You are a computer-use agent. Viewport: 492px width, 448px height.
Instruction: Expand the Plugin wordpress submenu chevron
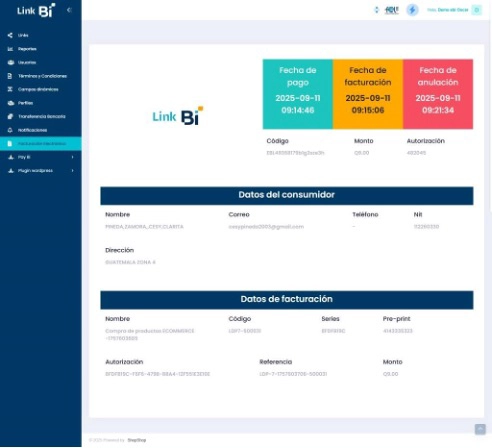click(x=72, y=171)
